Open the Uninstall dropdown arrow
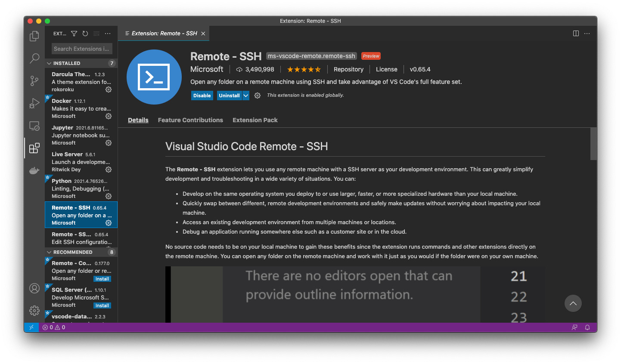 [246, 96]
